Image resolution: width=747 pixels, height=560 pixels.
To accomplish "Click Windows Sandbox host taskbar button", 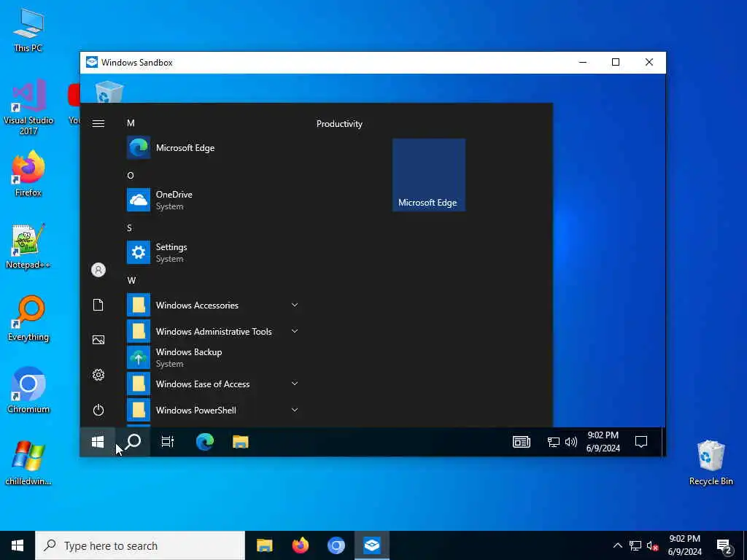I will pos(371,545).
